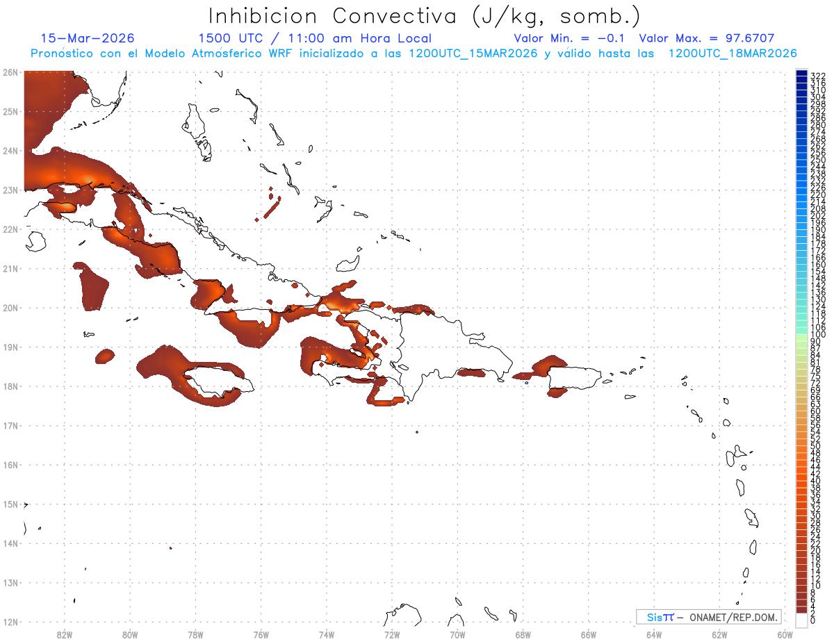The height and width of the screenshot is (644, 834).
Task: Click the 80W longitude label
Action: click(130, 634)
